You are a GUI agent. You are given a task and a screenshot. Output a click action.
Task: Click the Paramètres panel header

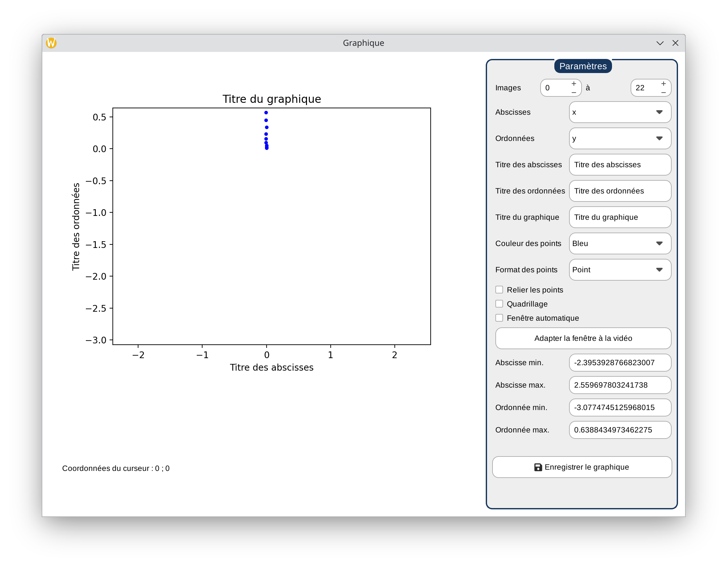[583, 66]
